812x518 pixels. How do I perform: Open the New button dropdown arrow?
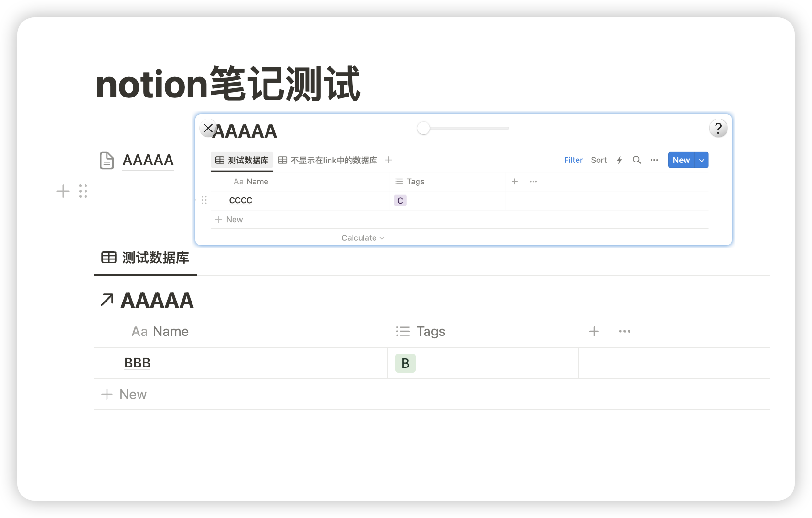click(x=702, y=160)
